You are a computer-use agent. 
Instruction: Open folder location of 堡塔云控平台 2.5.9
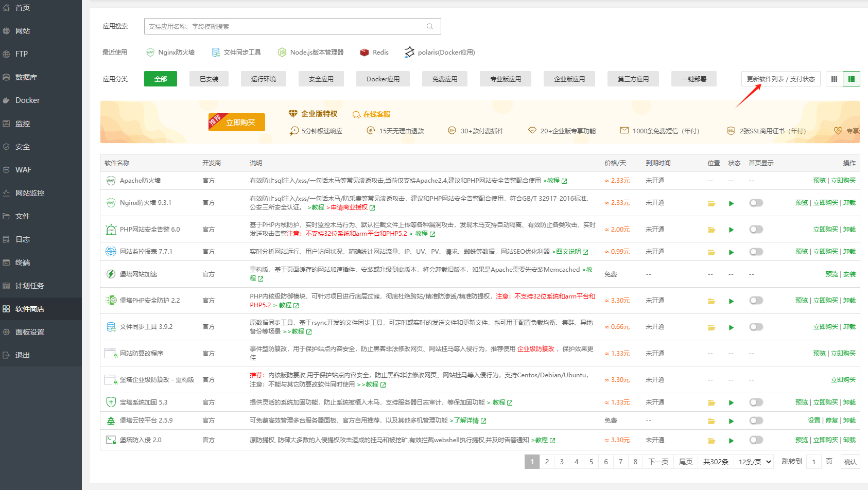click(711, 421)
